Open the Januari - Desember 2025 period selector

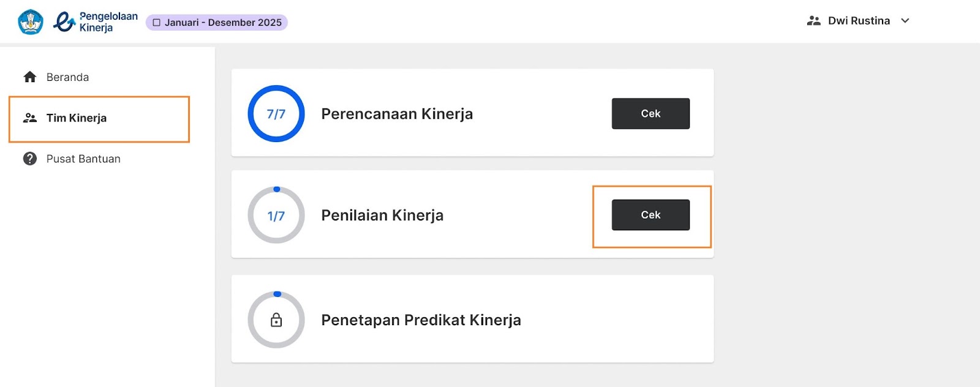click(217, 23)
